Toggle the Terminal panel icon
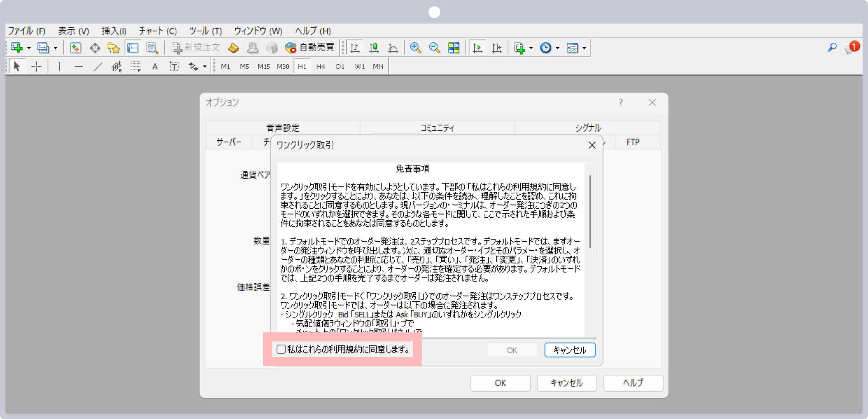This screenshot has height=419, width=868. click(133, 48)
